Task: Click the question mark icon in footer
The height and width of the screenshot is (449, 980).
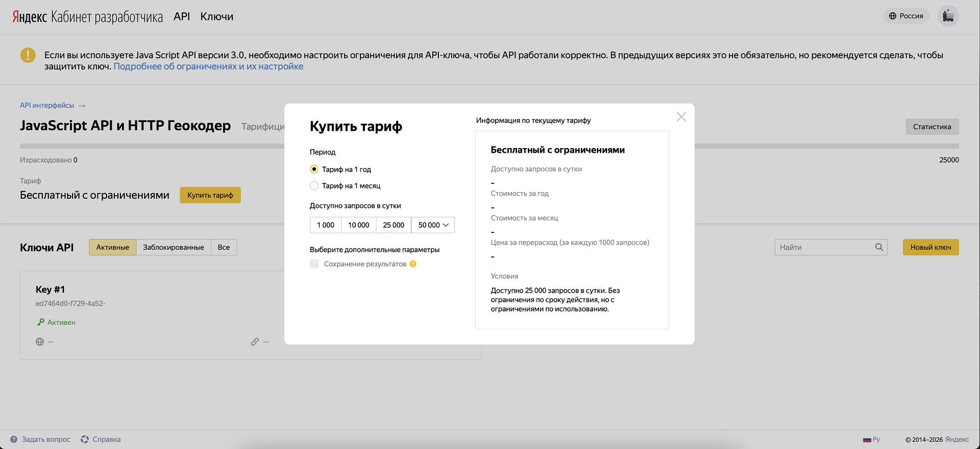Action: pyautogui.click(x=14, y=439)
